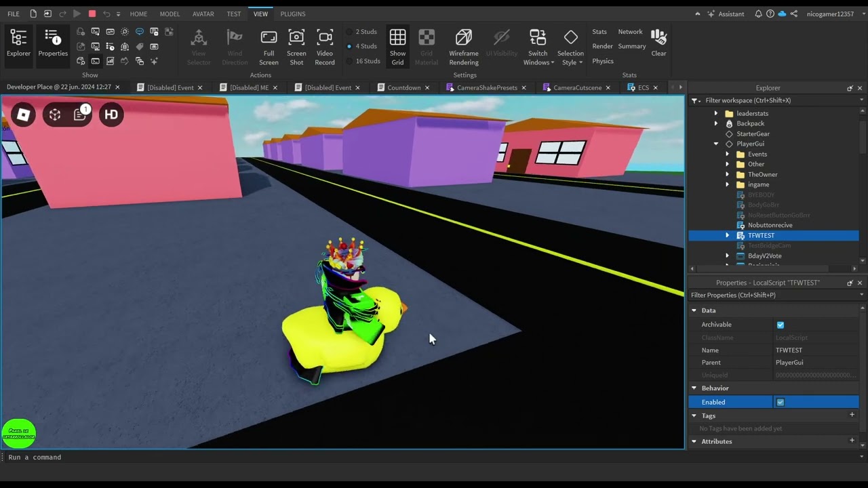Collapse the PlayerGui tree node
The height and width of the screenshot is (488, 868).
[716, 144]
